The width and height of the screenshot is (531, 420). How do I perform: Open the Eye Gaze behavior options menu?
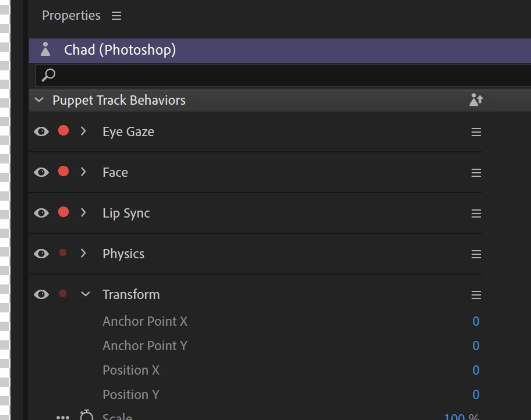coord(476,132)
